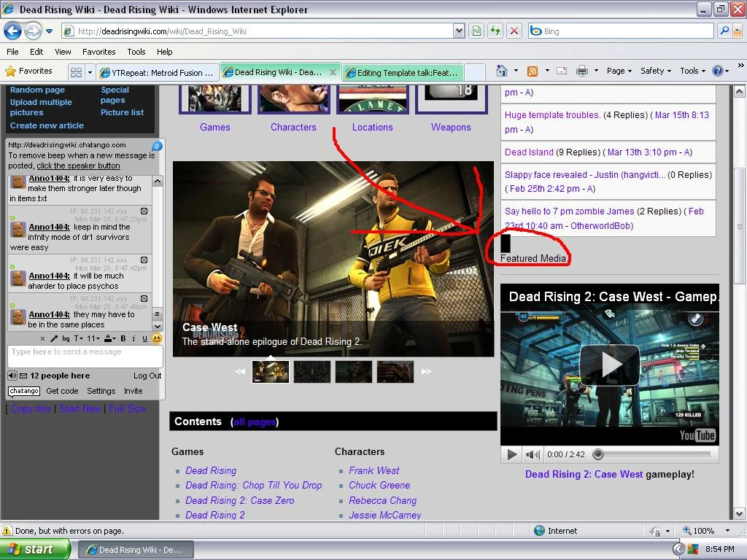The image size is (747, 560).
Task: Toggle chat 'bg' background option
Action: [x=66, y=338]
